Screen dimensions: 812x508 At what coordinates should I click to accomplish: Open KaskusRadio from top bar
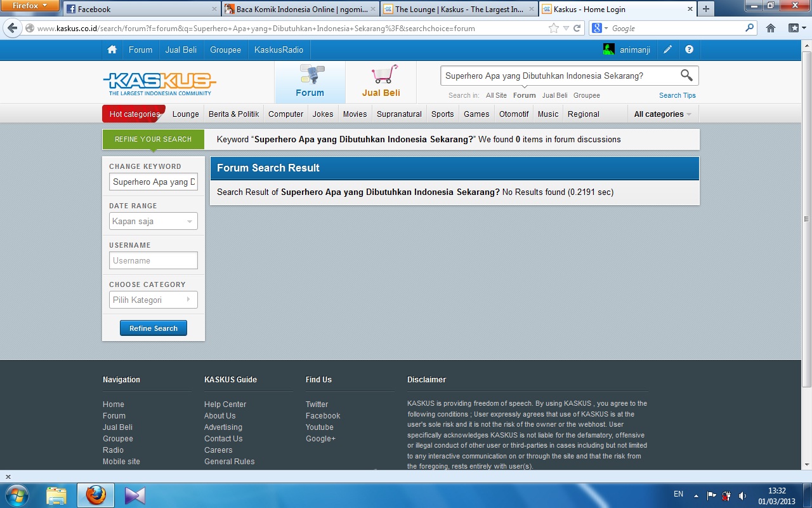278,50
